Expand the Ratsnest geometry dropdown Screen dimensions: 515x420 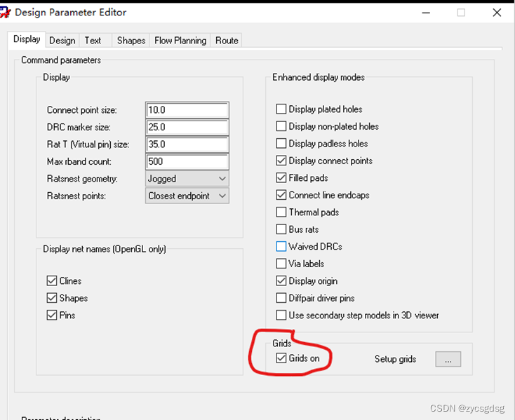[x=187, y=179]
